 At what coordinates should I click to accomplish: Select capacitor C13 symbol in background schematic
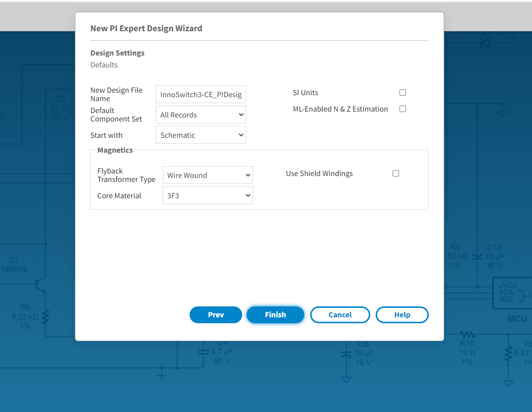pyautogui.click(x=477, y=257)
